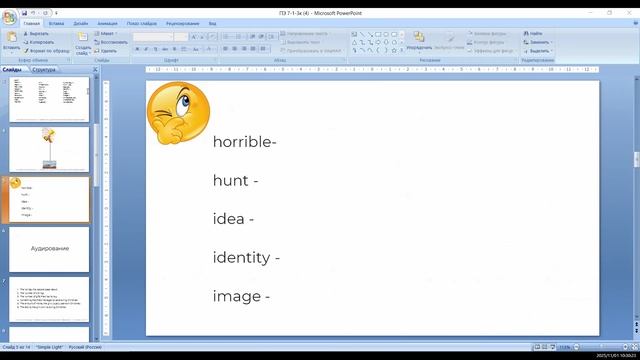640x360 pixels.
Task: Click the winking emoji image on slide
Action: (x=178, y=113)
